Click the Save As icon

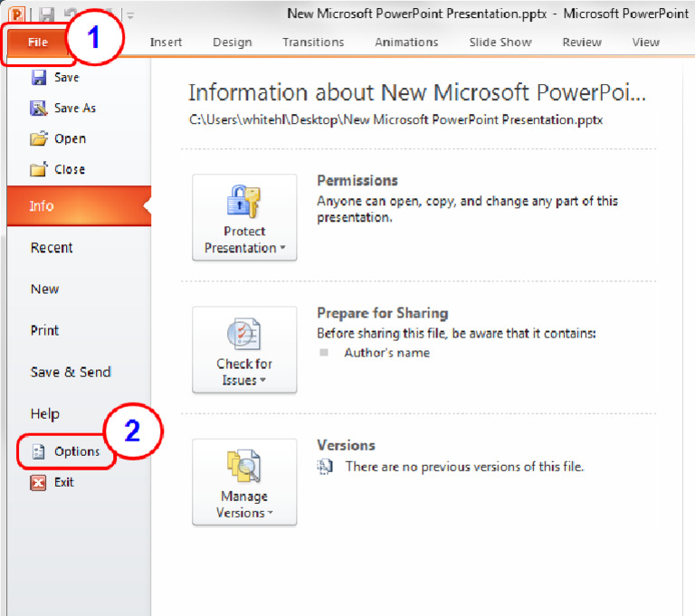[39, 108]
